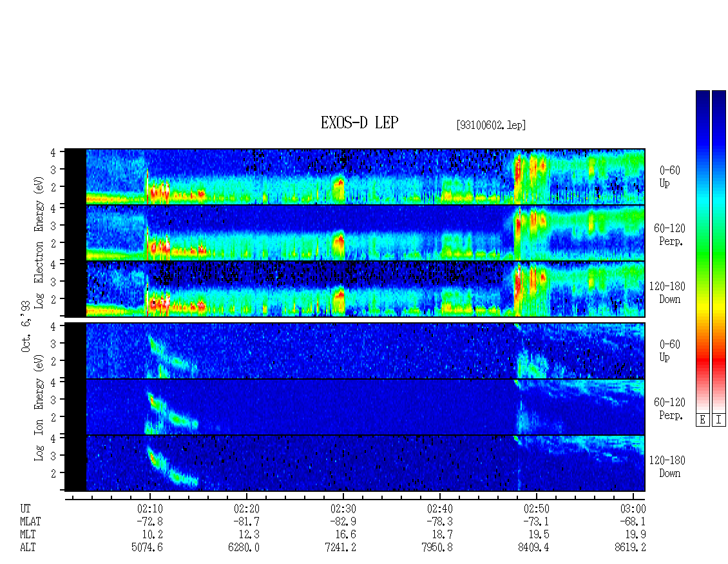
Task: Click the MLT value 19.5
Action: [x=539, y=535]
